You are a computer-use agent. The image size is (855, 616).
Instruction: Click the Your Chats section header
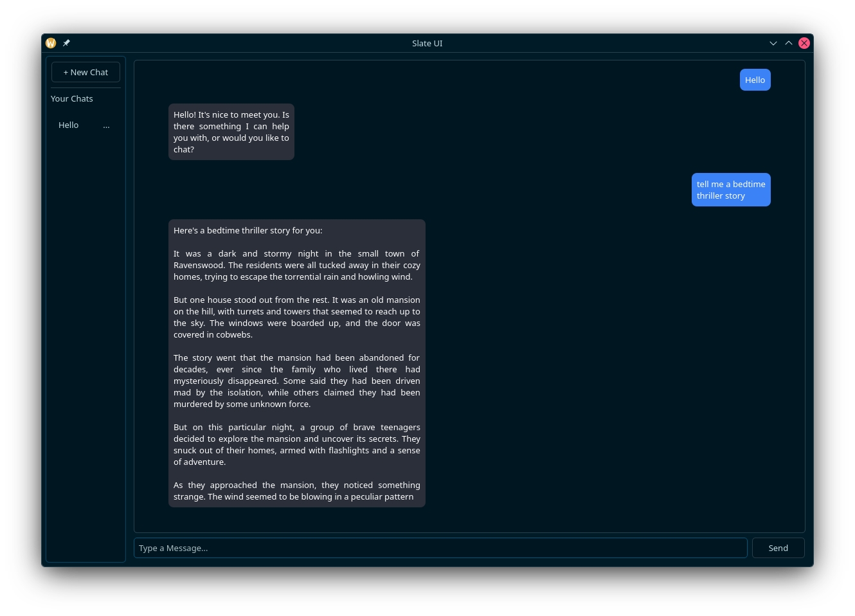(71, 98)
